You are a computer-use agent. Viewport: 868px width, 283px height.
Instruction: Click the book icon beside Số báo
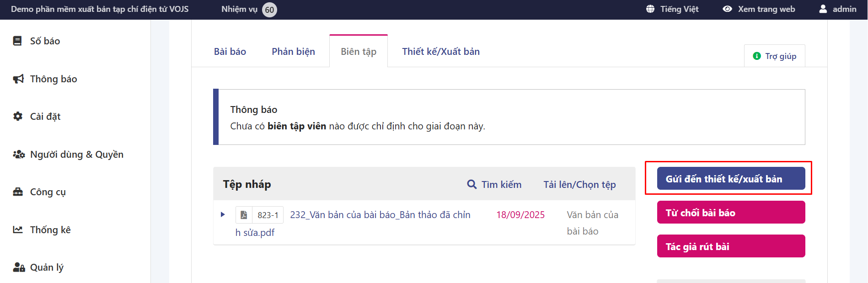(x=17, y=41)
